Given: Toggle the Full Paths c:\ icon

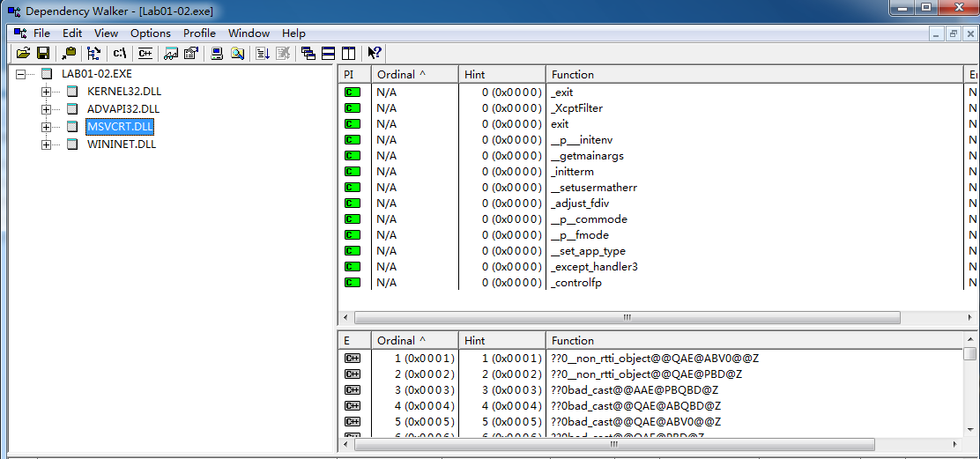Looking at the screenshot, I should pyautogui.click(x=119, y=53).
